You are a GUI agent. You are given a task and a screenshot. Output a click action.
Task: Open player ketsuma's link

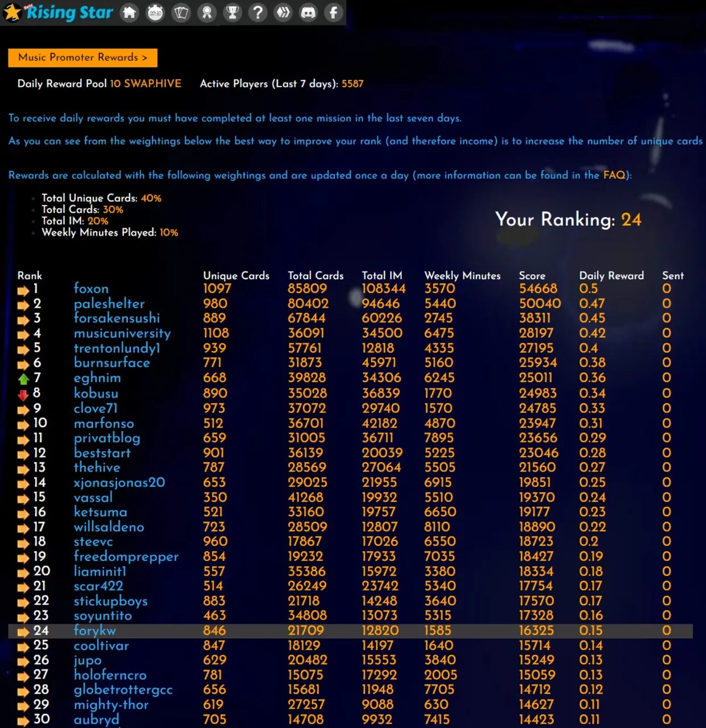(101, 512)
